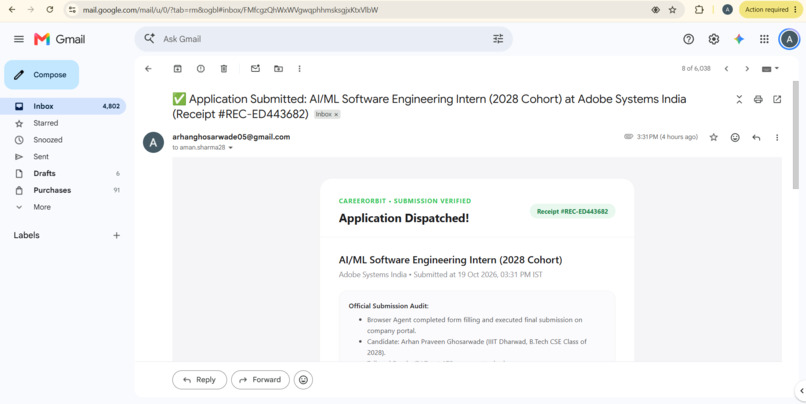Star this message
Image resolution: width=806 pixels, height=404 pixels.
(713, 137)
